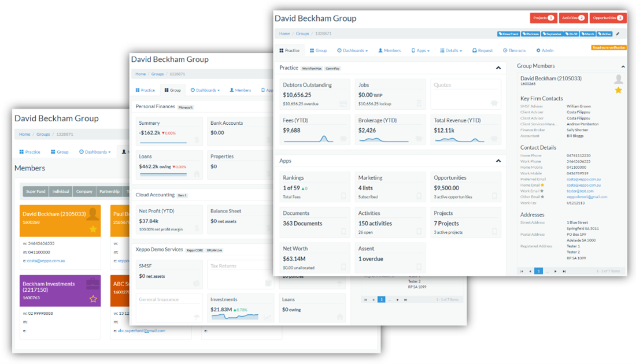Viewport: 636px width, 364px height.
Task: Click the pencil edit icon beside the Active tag
Action: click(617, 34)
